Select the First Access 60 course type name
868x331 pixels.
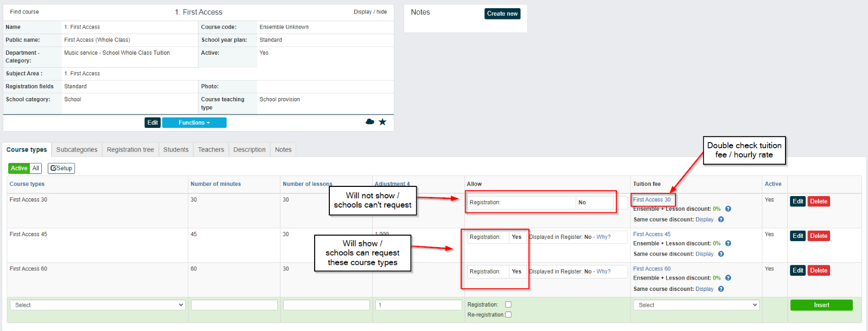[28, 269]
